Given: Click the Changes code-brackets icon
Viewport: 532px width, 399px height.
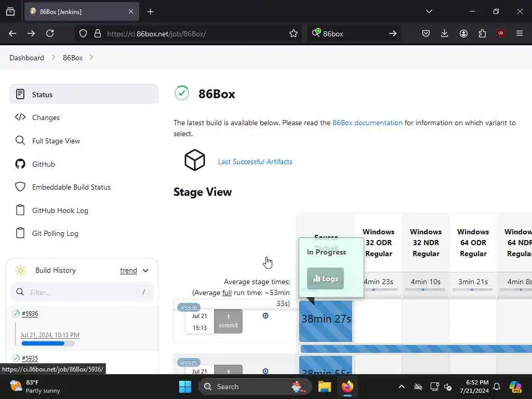Looking at the screenshot, I should 20,117.
